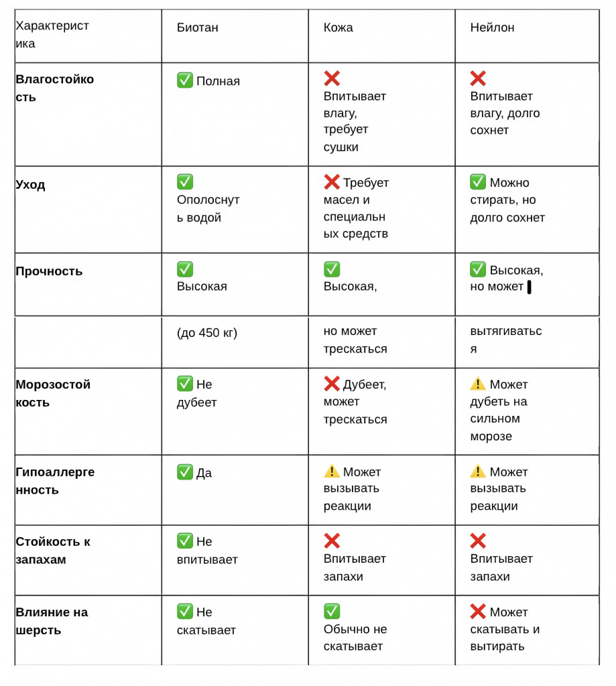Click red cross before Требует масел
616x686 pixels.
[332, 182]
